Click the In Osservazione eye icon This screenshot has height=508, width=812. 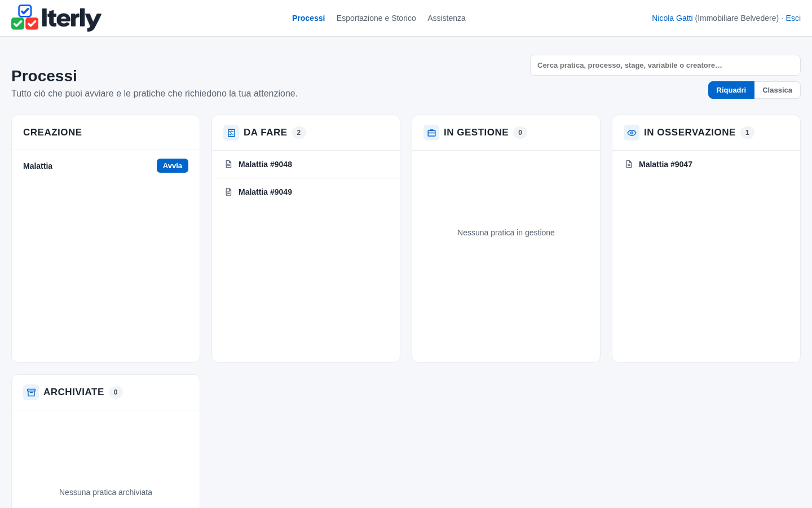point(632,133)
